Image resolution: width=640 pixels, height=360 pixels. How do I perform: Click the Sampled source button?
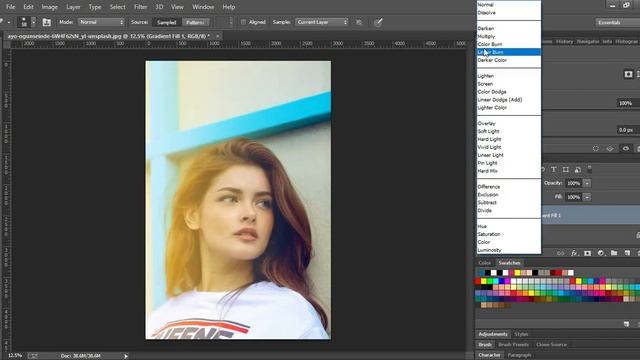167,22
